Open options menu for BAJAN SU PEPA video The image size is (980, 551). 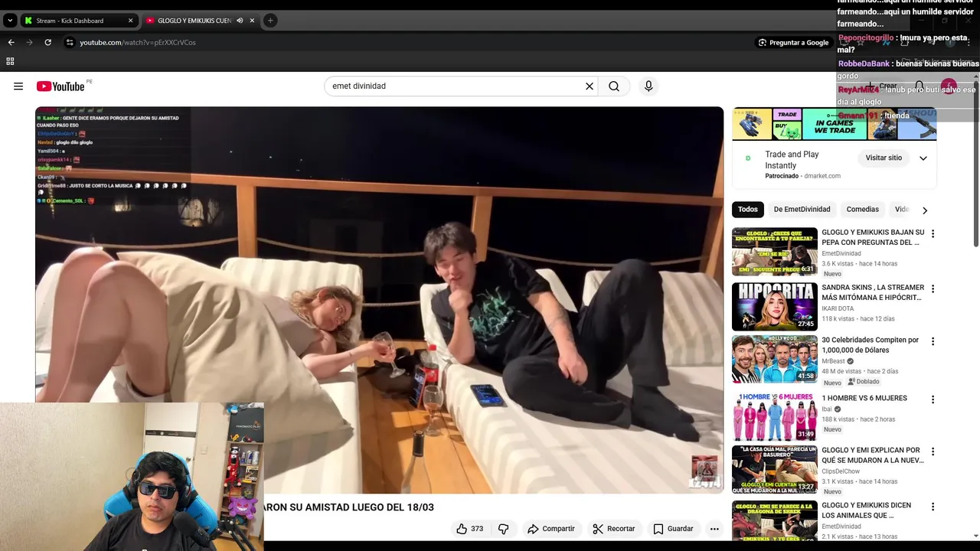point(933,234)
